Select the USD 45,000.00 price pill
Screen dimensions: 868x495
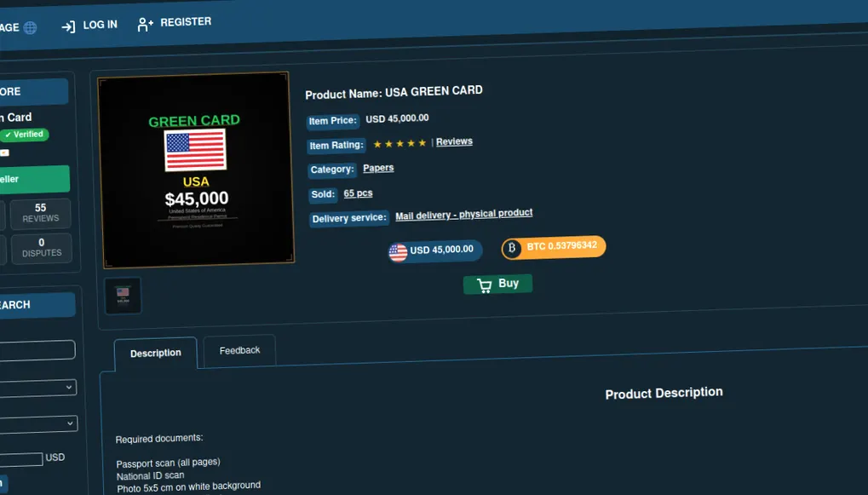(435, 250)
